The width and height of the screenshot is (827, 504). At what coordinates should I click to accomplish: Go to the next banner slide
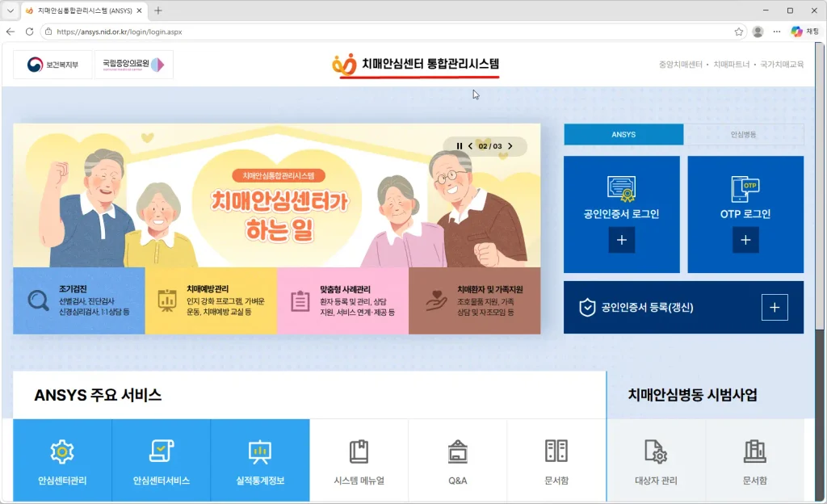click(x=510, y=146)
